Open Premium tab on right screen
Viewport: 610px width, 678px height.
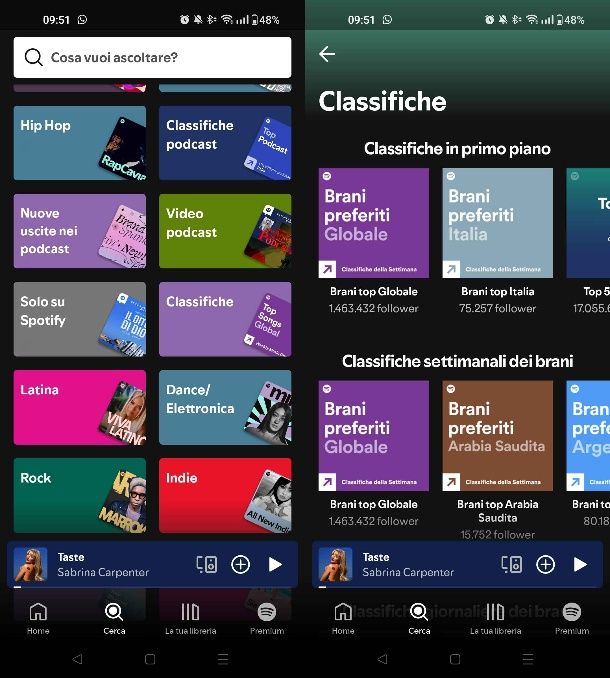point(572,619)
